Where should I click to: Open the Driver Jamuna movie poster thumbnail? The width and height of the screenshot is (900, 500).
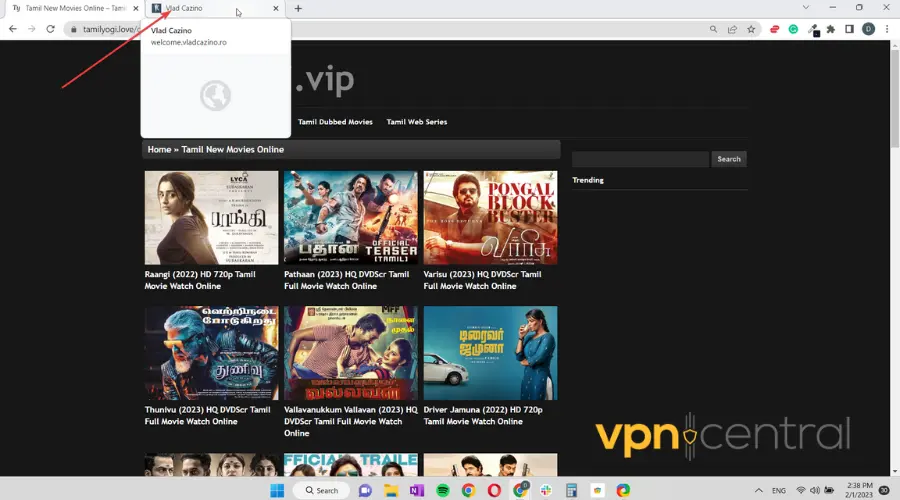490,353
